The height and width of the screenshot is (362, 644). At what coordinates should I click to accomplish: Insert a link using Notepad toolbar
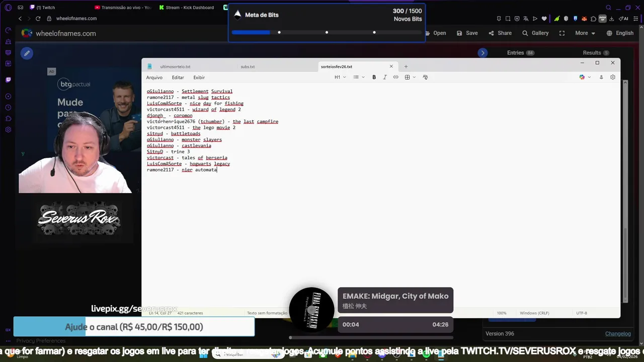pos(395,77)
